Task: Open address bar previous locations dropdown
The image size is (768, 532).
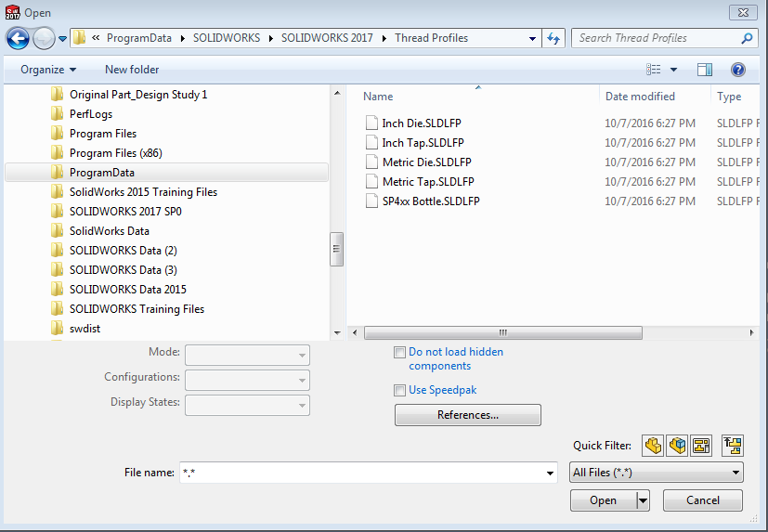Action: (x=532, y=38)
